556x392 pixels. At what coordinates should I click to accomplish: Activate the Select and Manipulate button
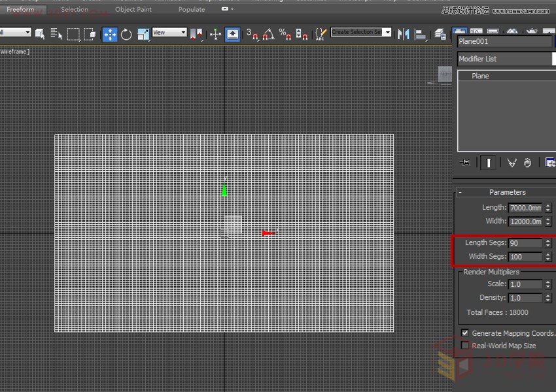click(216, 35)
